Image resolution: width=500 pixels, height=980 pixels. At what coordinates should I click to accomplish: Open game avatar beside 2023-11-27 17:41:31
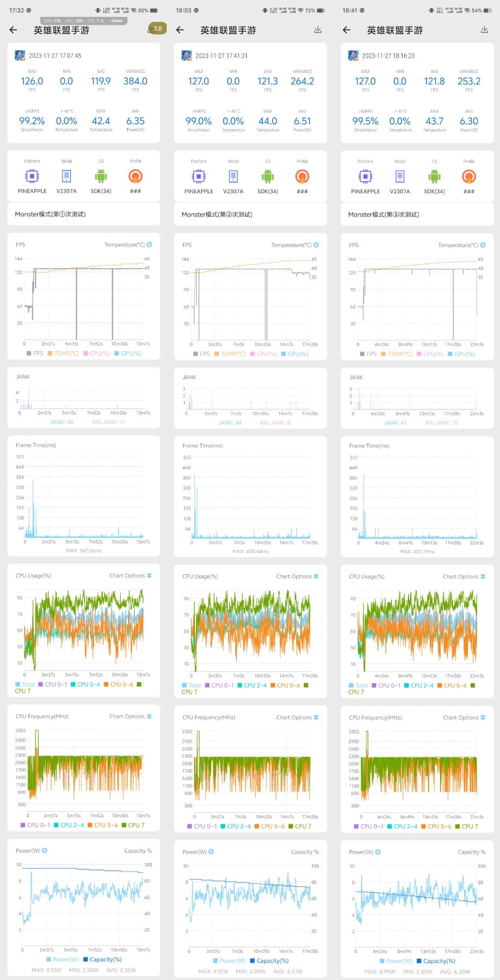[186, 56]
